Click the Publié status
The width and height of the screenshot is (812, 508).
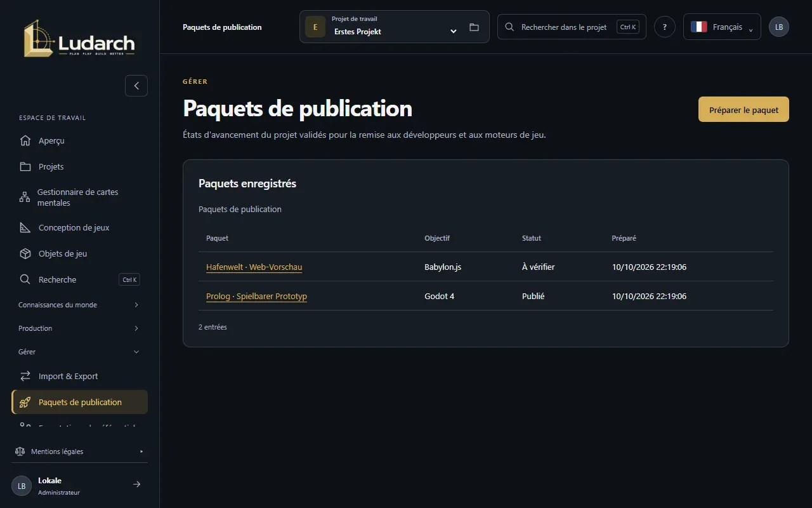coord(534,297)
